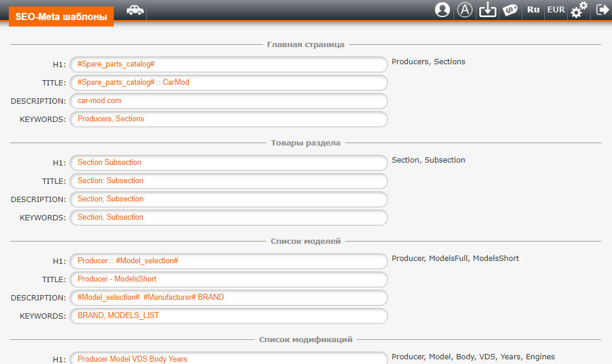
Task: Edit the main page TITLE field
Action: pos(229,82)
